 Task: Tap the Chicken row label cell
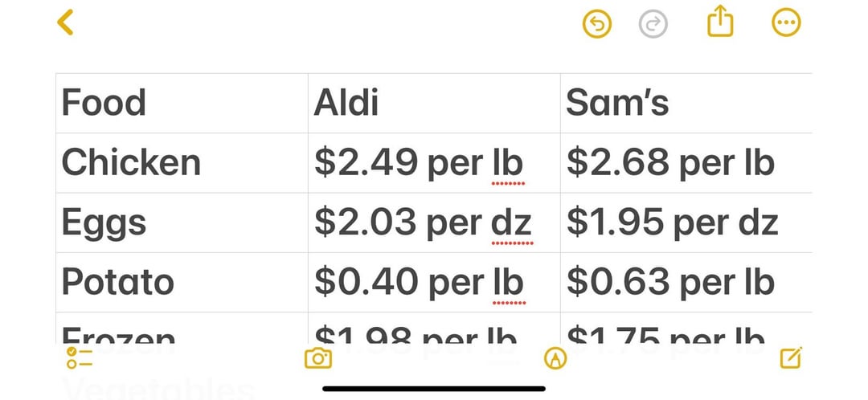[x=182, y=163]
